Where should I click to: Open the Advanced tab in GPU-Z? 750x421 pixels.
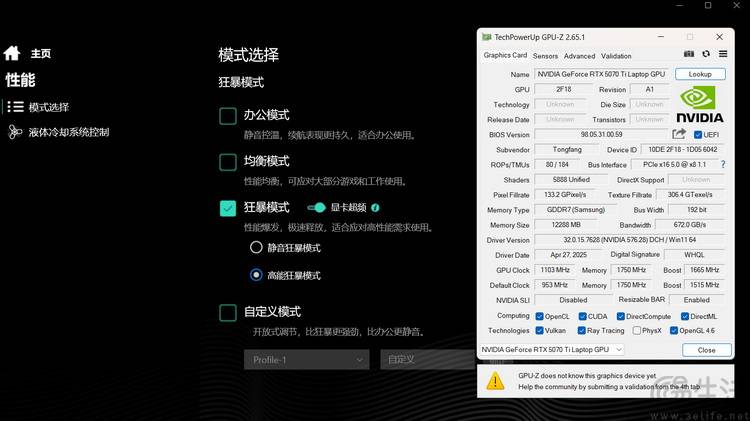pos(579,56)
